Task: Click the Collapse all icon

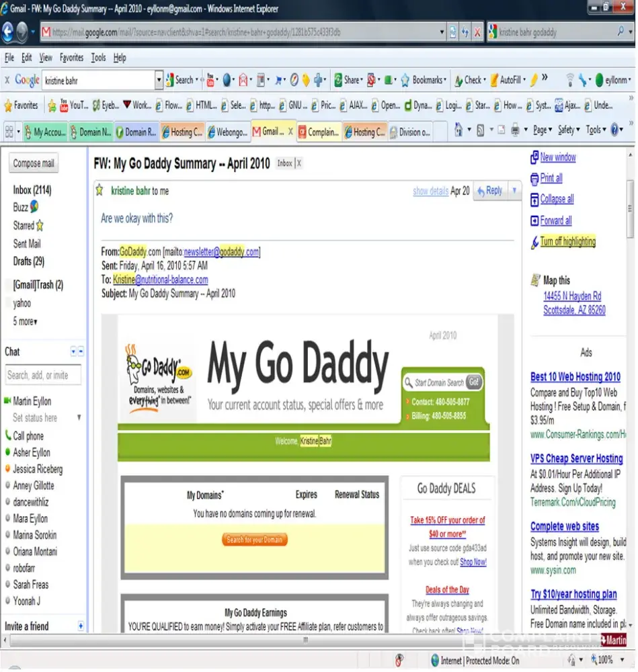Action: [534, 200]
